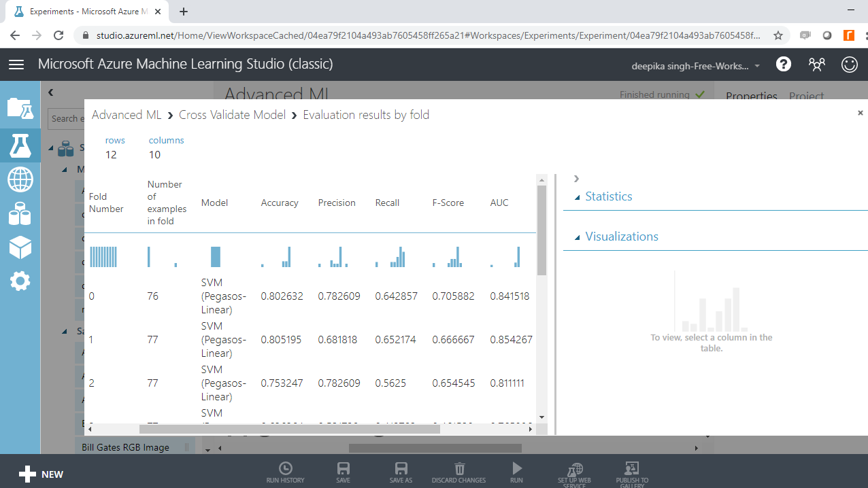Click the Fold Number histogram thumbnail

[x=103, y=257]
